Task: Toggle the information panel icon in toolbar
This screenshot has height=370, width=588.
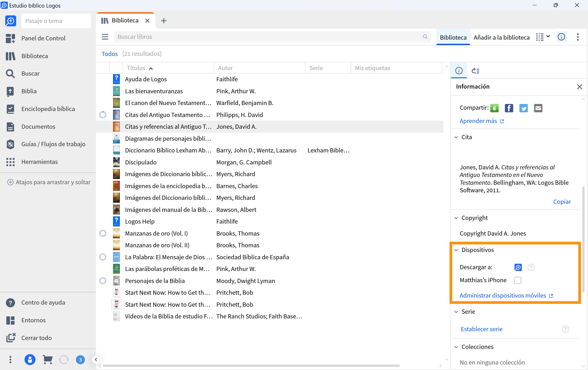Action: 561,37
